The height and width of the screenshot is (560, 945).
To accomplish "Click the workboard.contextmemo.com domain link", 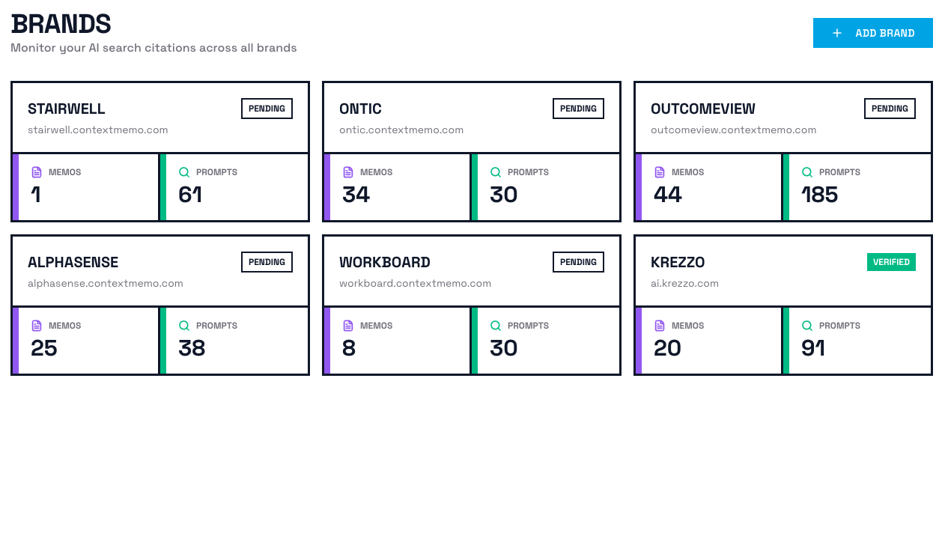I will coord(415,283).
